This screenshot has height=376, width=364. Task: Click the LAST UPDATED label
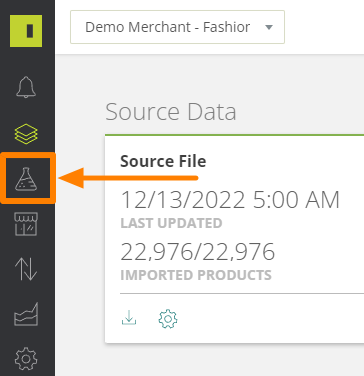171,223
